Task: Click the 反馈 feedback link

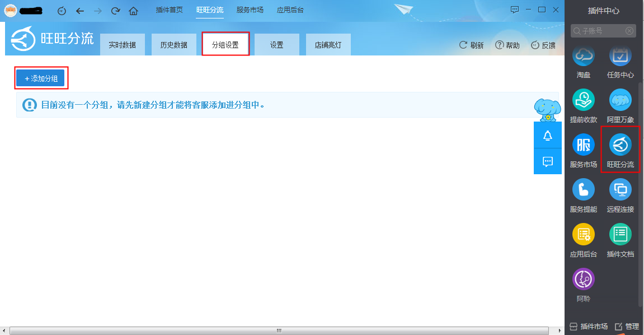Action: 543,45
